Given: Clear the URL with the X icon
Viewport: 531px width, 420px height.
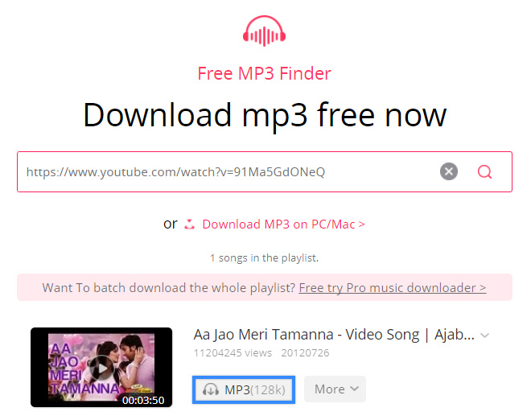Looking at the screenshot, I should 449,171.
